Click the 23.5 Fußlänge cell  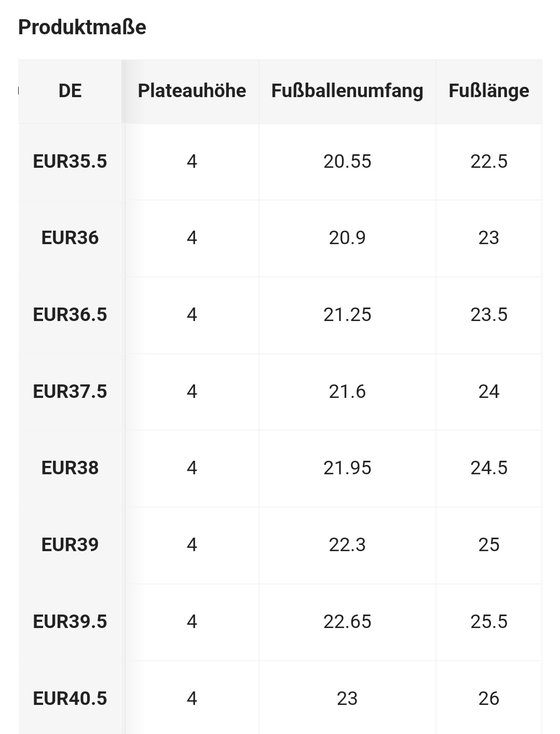(489, 315)
